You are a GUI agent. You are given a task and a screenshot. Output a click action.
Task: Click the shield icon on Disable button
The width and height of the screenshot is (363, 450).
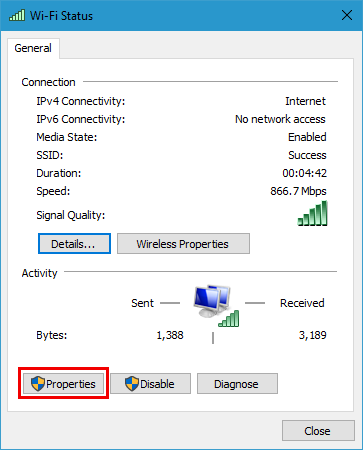click(x=132, y=384)
